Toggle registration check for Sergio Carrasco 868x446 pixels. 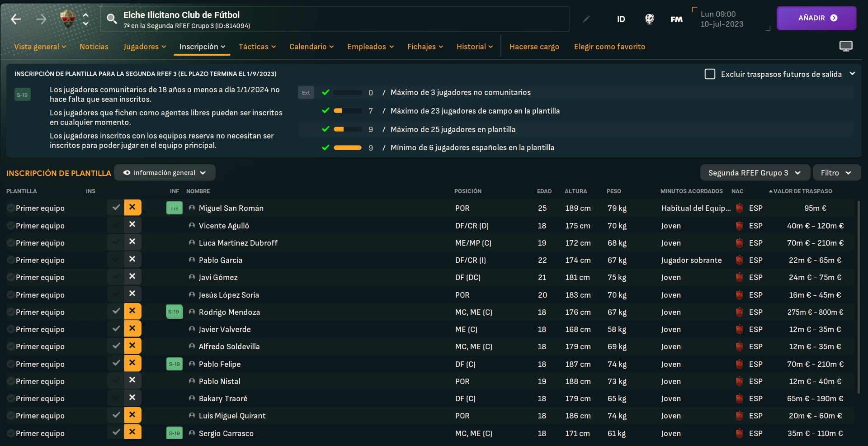click(116, 432)
